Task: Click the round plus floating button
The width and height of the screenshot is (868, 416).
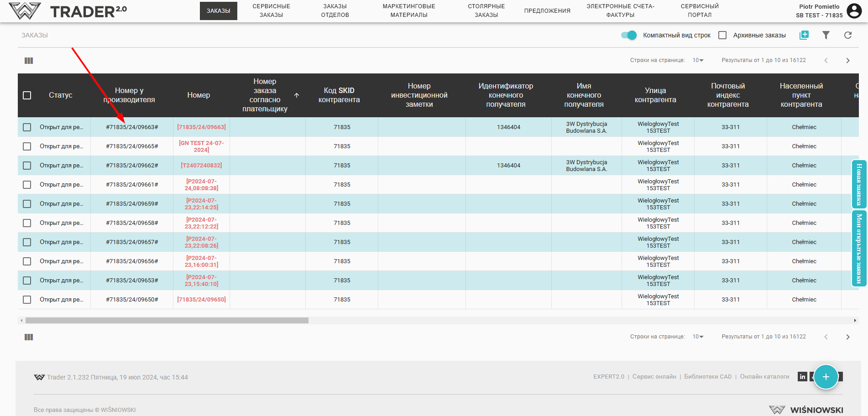Action: [826, 377]
